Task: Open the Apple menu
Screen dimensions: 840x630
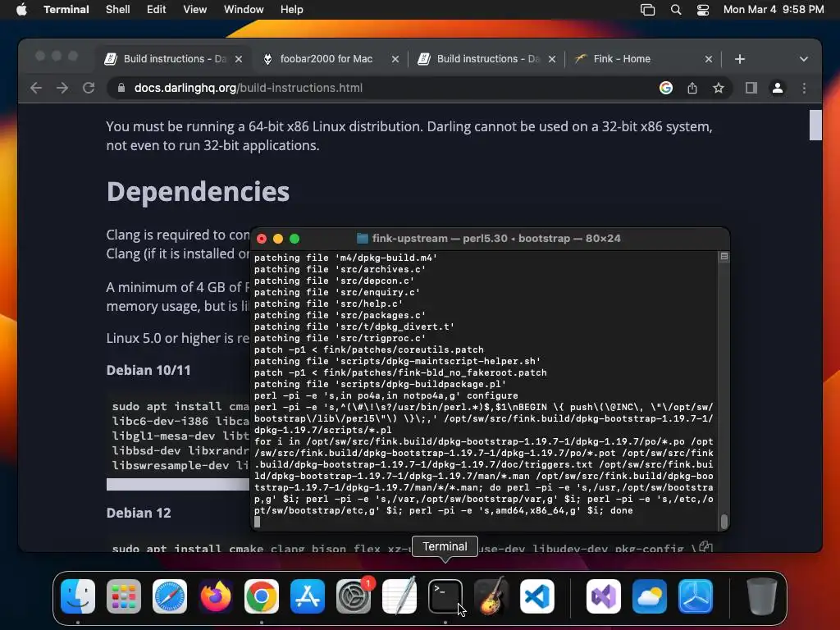Action: (21, 10)
